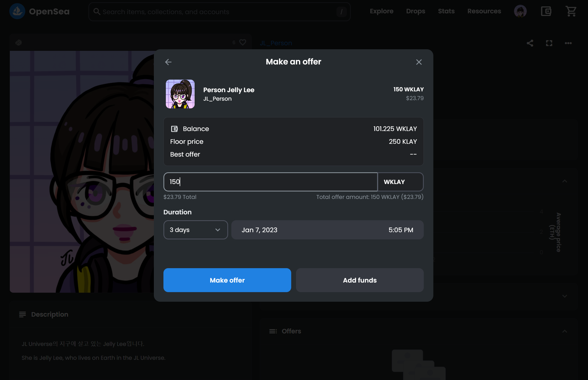The width and height of the screenshot is (588, 380).
Task: Open the Stats menu
Action: pyautogui.click(x=446, y=11)
